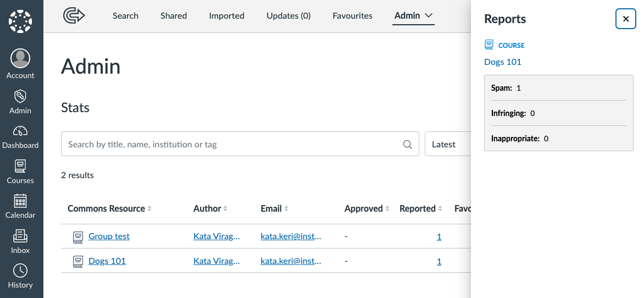Viewport: 644px width, 298px height.
Task: Switch to the Shared tab
Action: point(174,16)
